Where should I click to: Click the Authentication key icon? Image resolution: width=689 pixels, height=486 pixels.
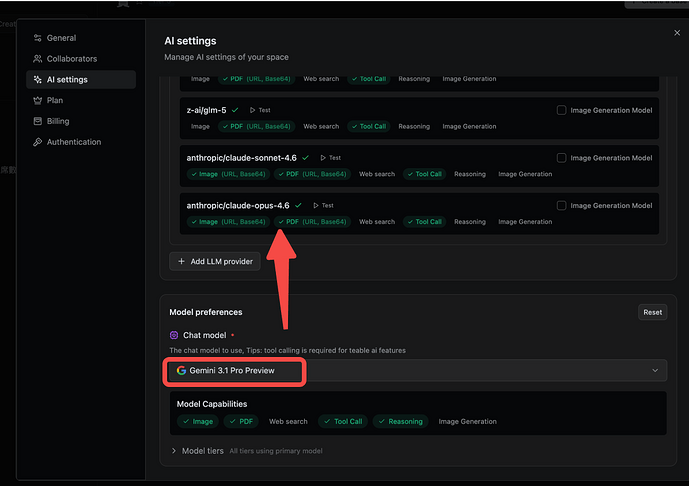(x=38, y=142)
